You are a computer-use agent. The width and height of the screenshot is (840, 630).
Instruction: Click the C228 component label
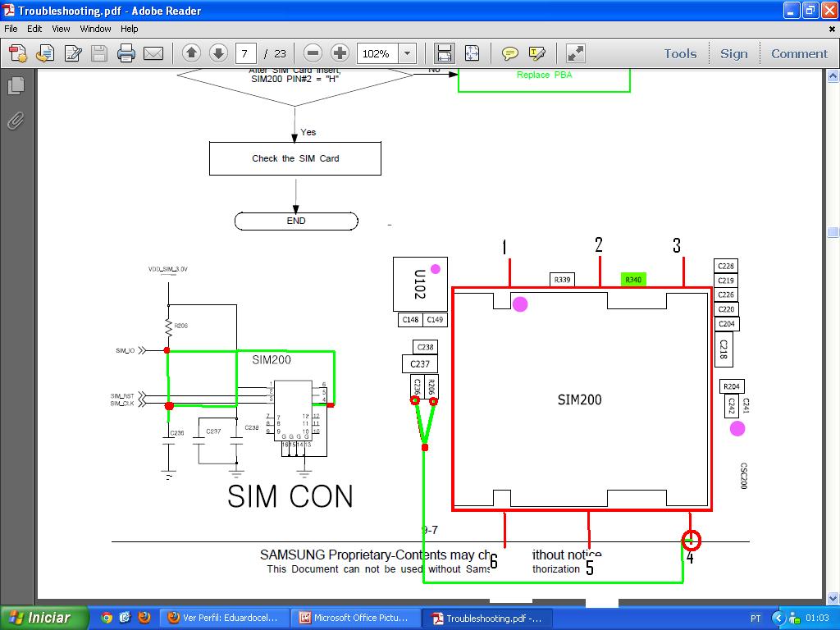pyautogui.click(x=726, y=267)
